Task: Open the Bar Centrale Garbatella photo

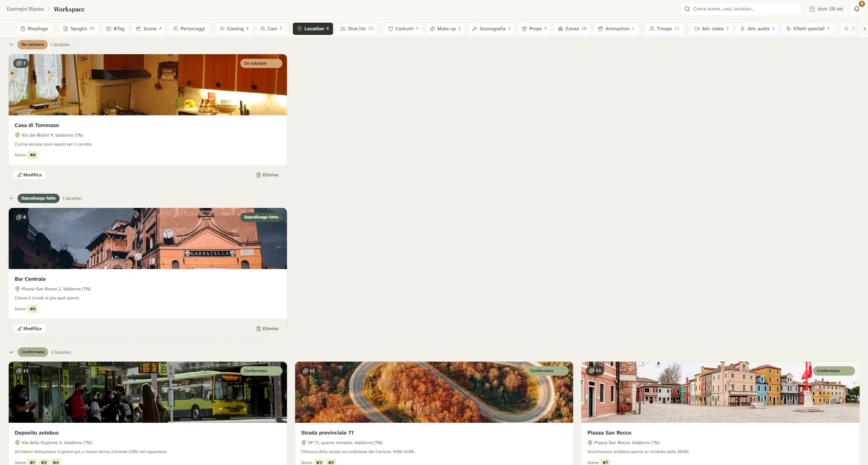Action: [x=148, y=238]
